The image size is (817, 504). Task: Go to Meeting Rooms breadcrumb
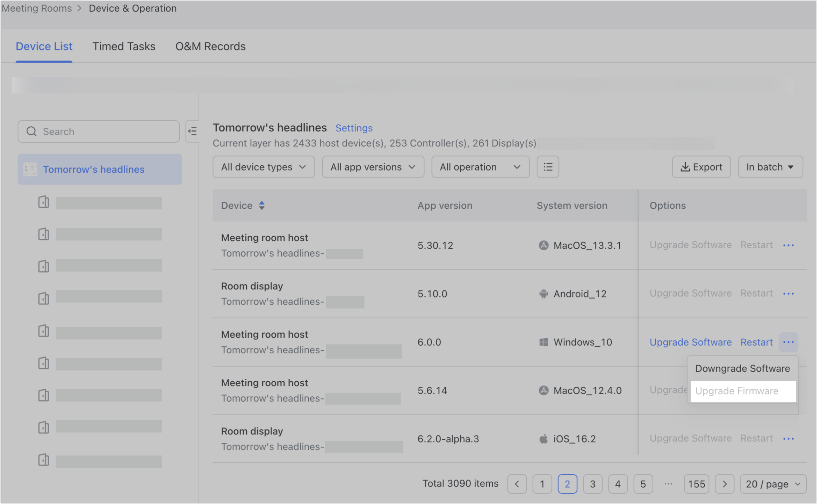(x=37, y=8)
